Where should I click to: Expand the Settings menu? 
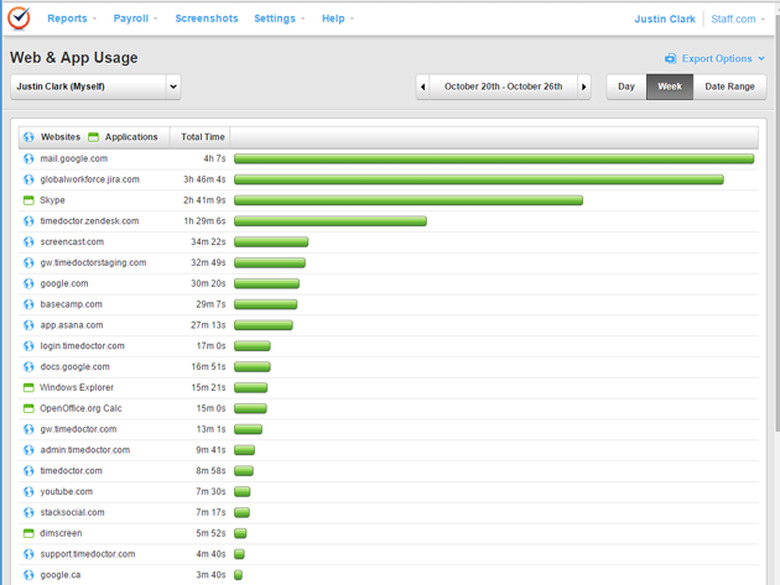click(280, 18)
